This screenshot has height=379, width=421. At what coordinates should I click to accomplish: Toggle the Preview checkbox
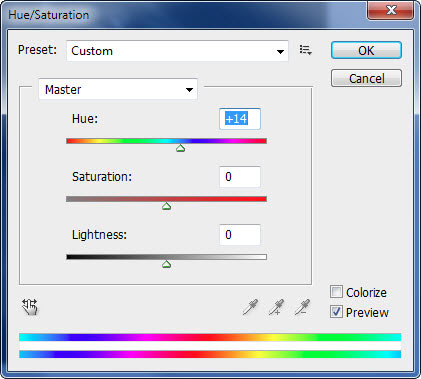[x=336, y=312]
